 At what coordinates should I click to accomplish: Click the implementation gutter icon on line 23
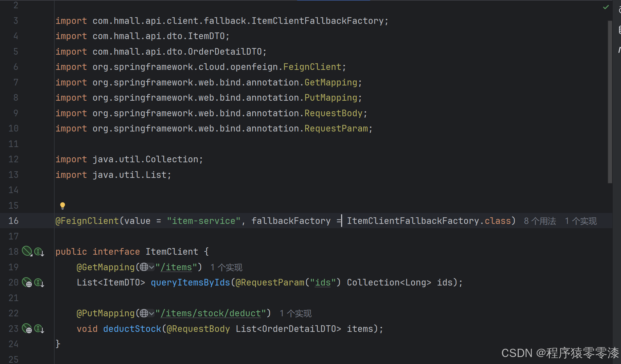point(39,329)
